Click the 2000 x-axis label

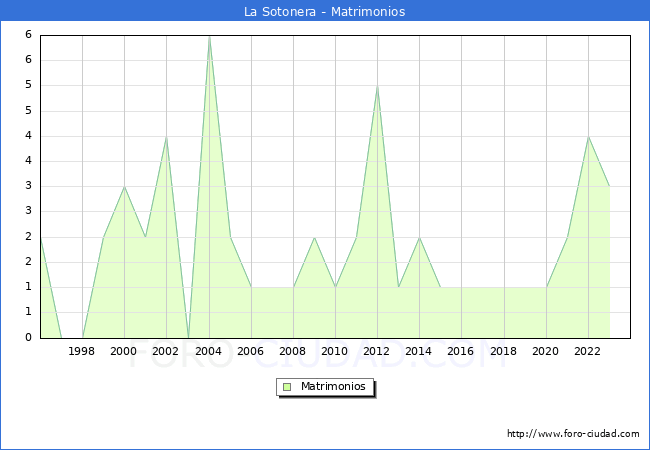click(124, 351)
